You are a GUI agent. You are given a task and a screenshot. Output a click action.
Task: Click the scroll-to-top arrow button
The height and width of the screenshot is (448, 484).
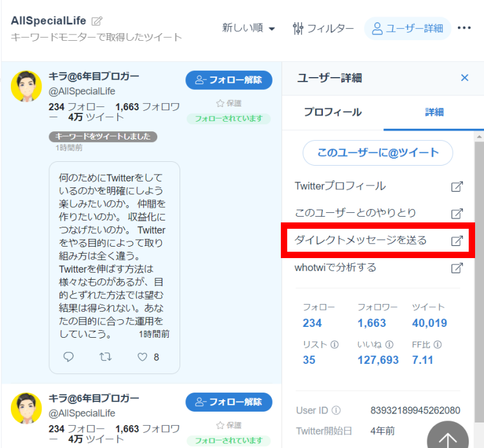447,438
